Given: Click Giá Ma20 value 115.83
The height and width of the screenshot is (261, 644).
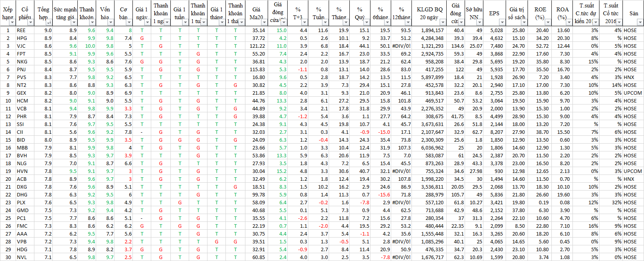Looking at the screenshot, I should click(256, 69).
